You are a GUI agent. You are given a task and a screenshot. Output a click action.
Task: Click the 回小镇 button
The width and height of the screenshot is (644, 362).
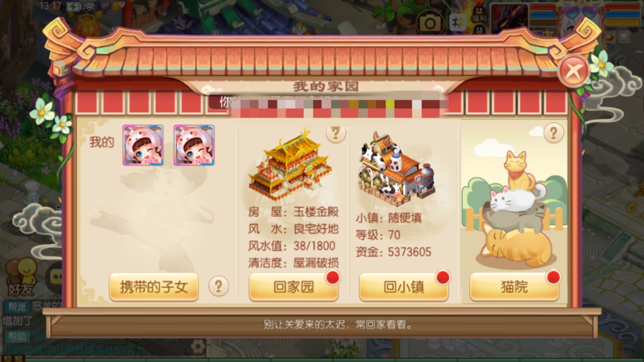coord(404,287)
